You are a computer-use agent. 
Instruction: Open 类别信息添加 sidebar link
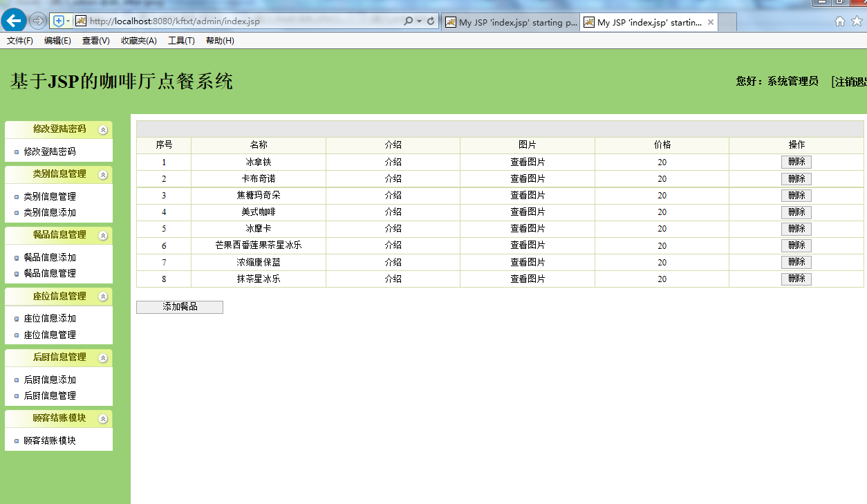pos(50,212)
